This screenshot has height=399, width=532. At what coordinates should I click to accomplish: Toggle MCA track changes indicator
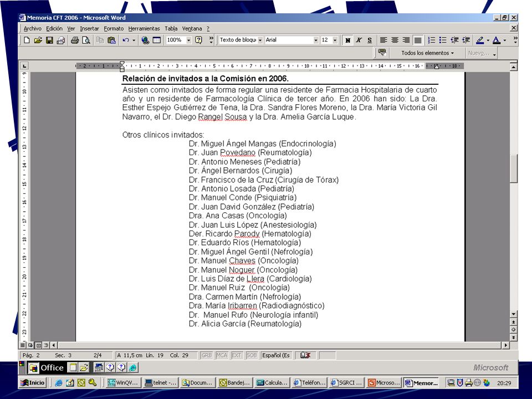tap(222, 355)
